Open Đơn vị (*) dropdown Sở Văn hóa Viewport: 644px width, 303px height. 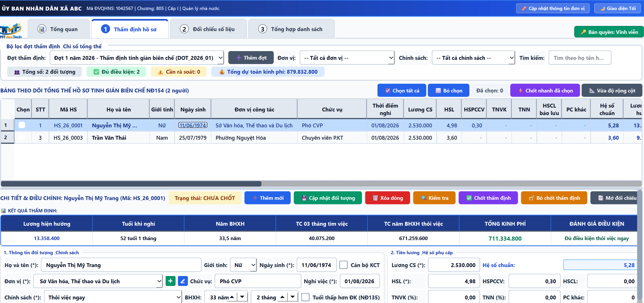click(x=98, y=281)
